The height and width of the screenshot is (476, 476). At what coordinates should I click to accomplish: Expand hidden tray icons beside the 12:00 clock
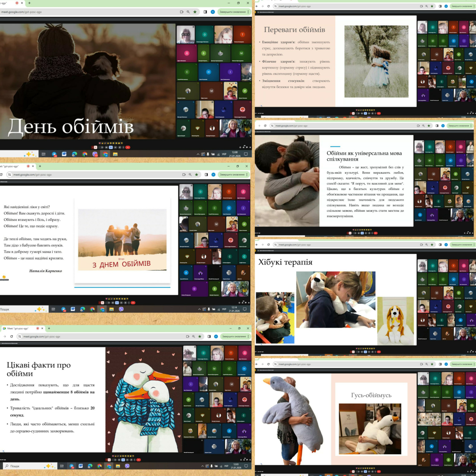[x=198, y=154]
